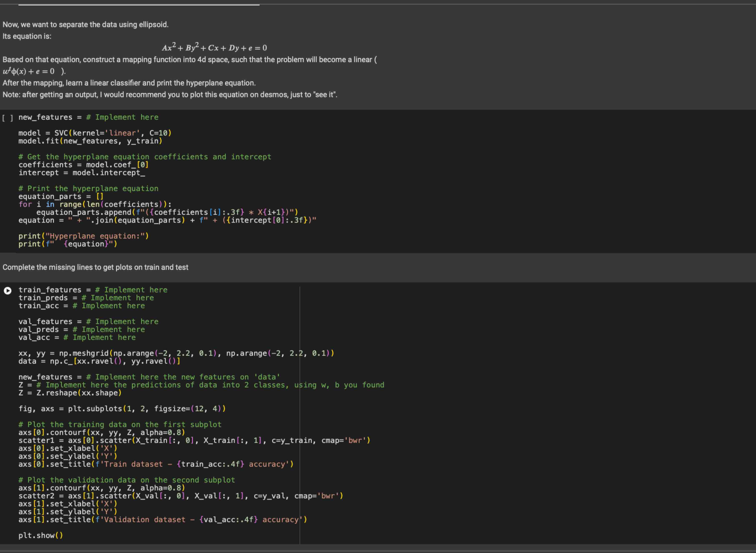Select the line printing the hyperplane equation

[x=84, y=236]
